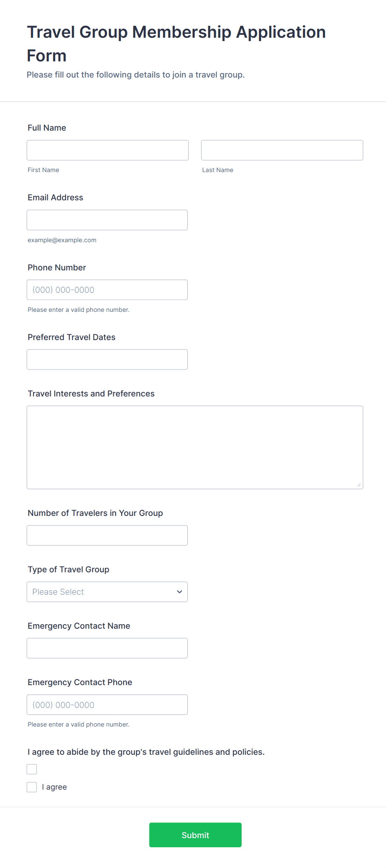Focus the First Name input field
This screenshot has width=386, height=868.
point(107,150)
